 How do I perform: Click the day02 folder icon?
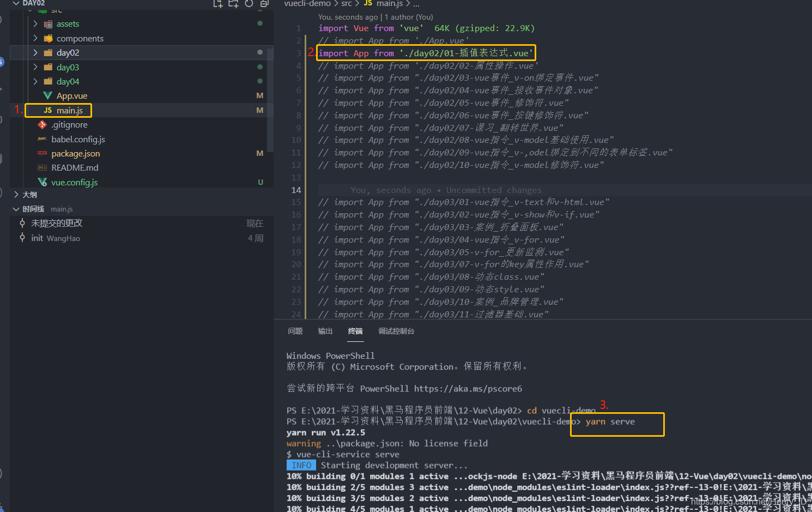tap(48, 53)
